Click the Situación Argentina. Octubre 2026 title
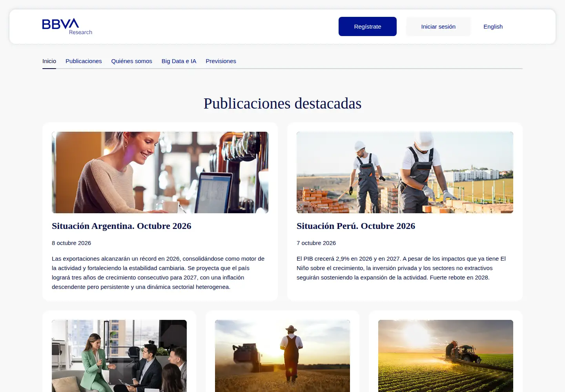This screenshot has height=392, width=565. [x=122, y=226]
